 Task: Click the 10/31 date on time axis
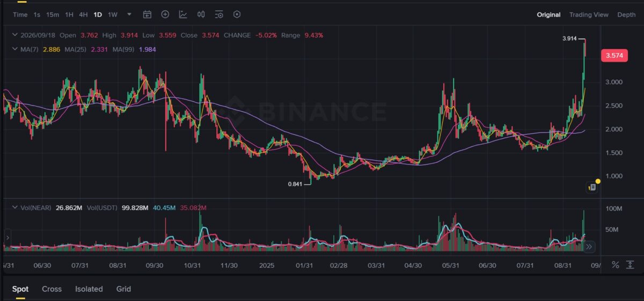[x=192, y=266]
